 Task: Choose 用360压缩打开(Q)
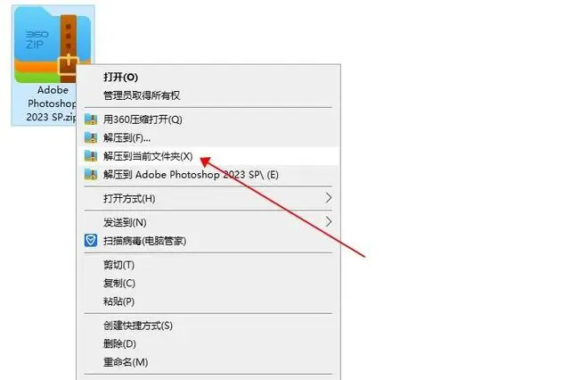208,120
